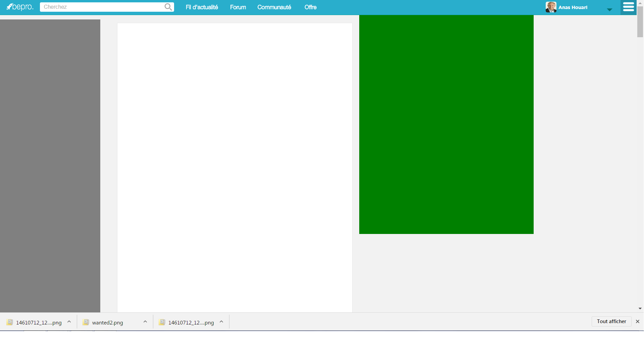Open the user account dropdown arrow
The image size is (644, 362).
point(609,10)
